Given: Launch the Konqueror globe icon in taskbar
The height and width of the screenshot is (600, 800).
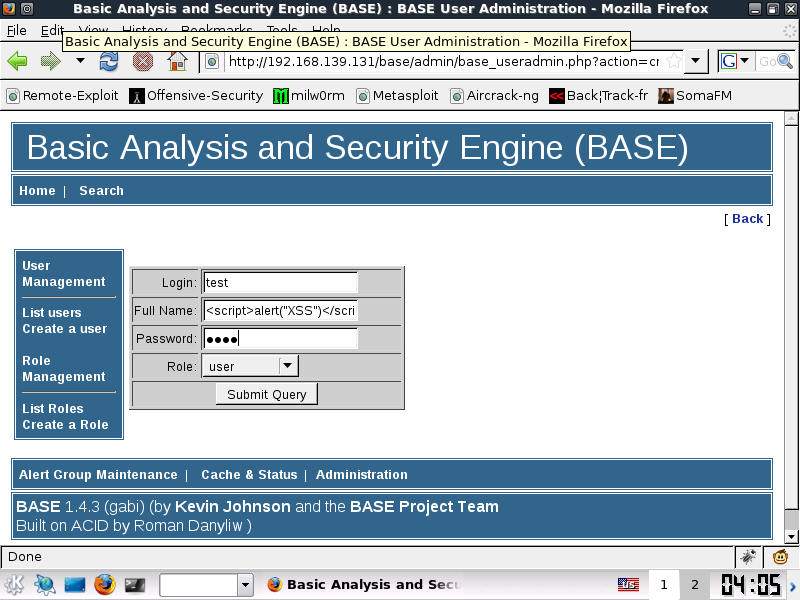Looking at the screenshot, I should coord(45,585).
